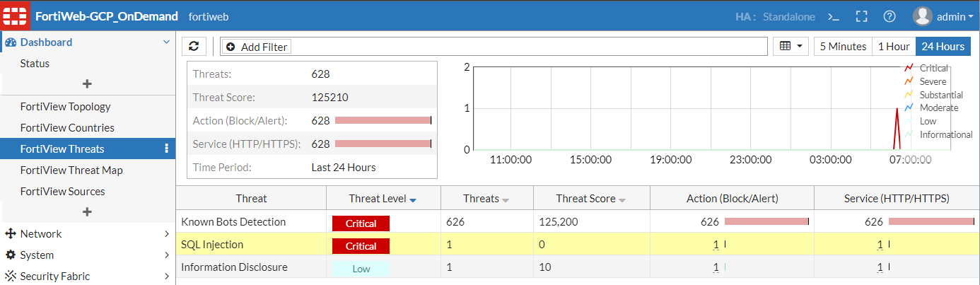Click the Threat Score 125210 summary value
The height and width of the screenshot is (285, 980).
click(329, 98)
